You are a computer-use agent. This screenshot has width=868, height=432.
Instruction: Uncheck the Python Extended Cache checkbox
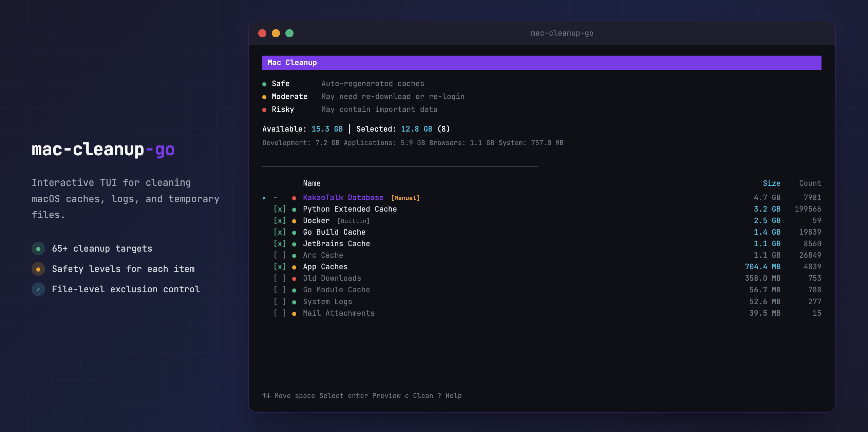pos(280,209)
